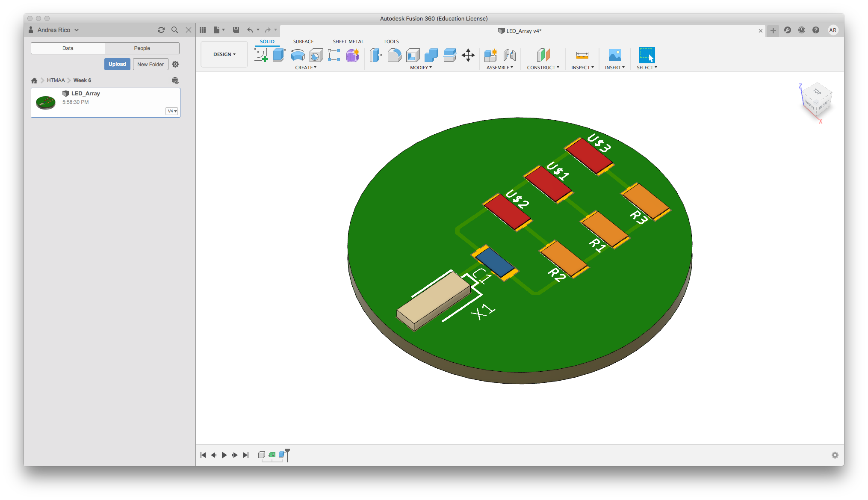Expand the CONSTRUCT menu

[x=543, y=68]
